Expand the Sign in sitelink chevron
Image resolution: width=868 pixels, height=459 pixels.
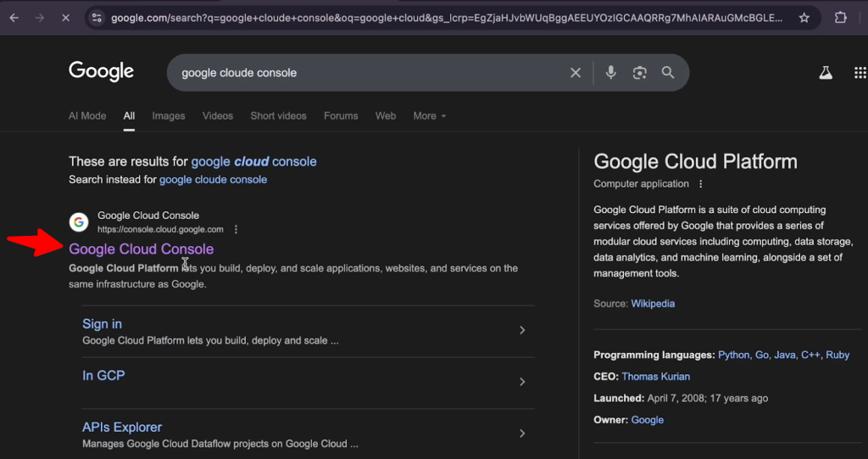[x=522, y=330]
